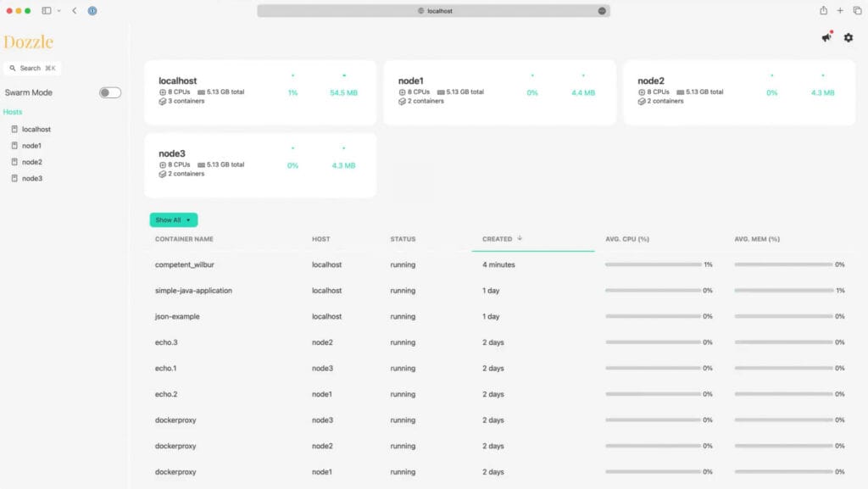Open Dozzle settings with the gear icon
Image resolution: width=868 pixels, height=489 pixels.
848,37
